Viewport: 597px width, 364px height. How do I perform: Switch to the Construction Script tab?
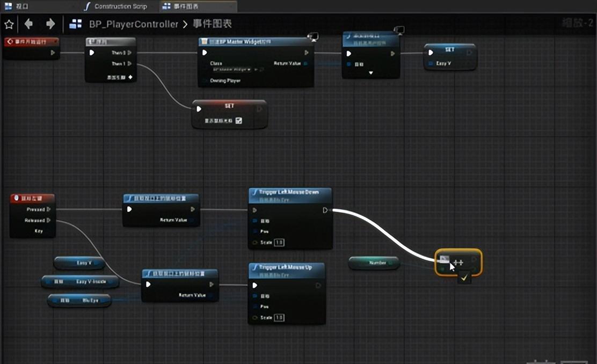(x=116, y=6)
